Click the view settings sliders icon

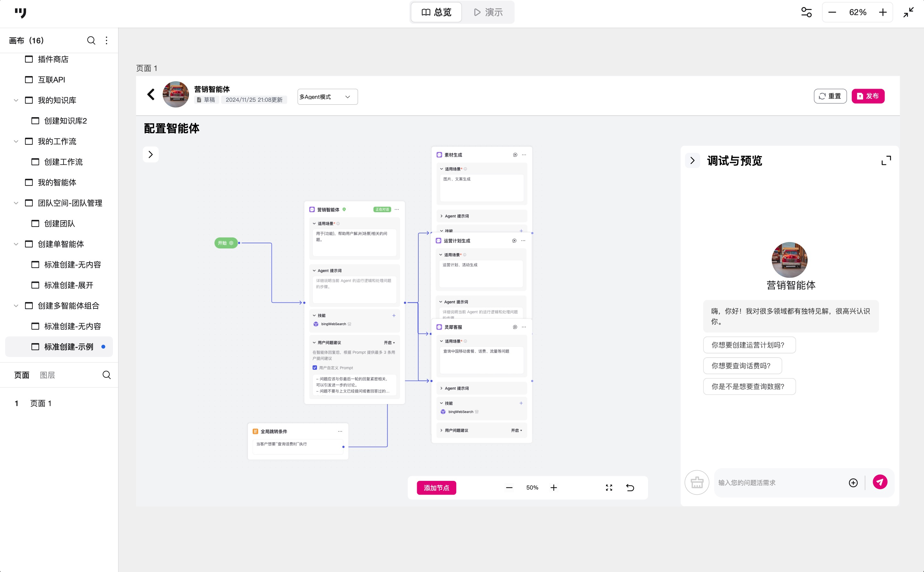tap(806, 13)
